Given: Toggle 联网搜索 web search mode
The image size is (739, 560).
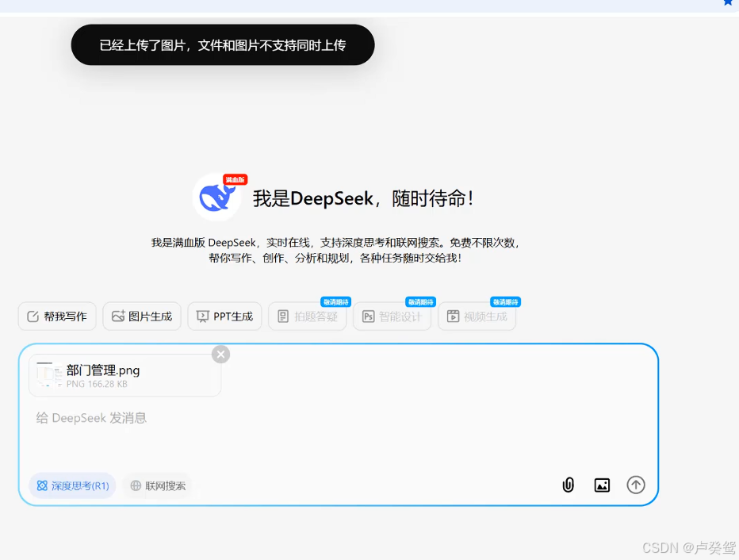Looking at the screenshot, I should tap(158, 485).
